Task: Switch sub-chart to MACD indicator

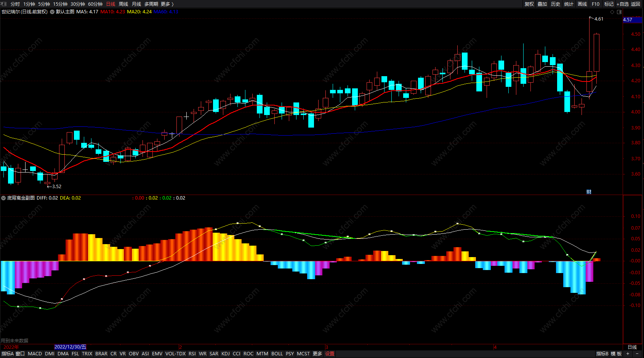Action: point(35,354)
